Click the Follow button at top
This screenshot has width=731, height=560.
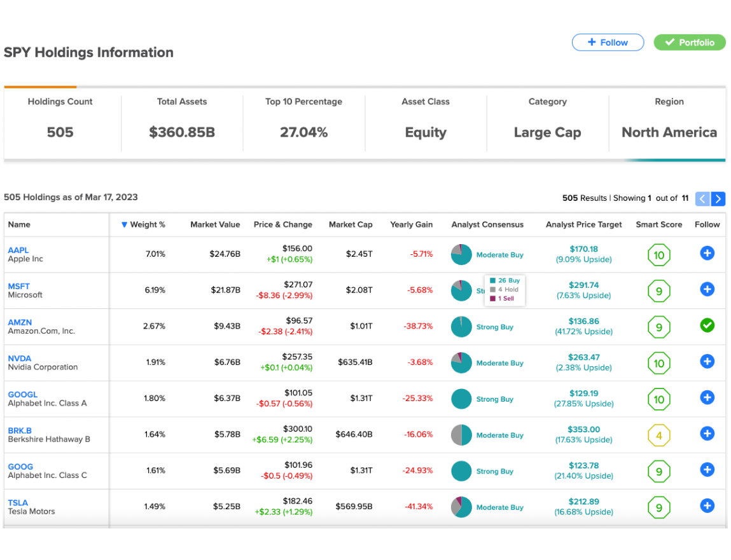(608, 43)
